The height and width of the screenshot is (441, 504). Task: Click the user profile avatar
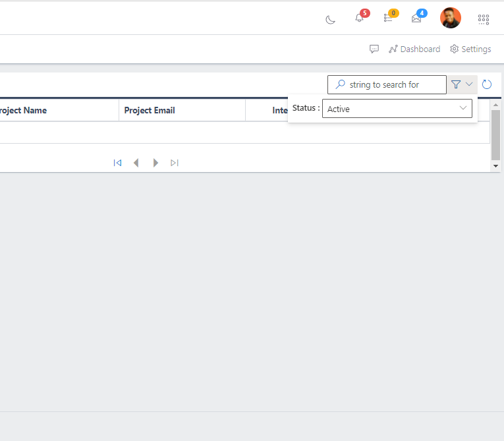point(451,18)
